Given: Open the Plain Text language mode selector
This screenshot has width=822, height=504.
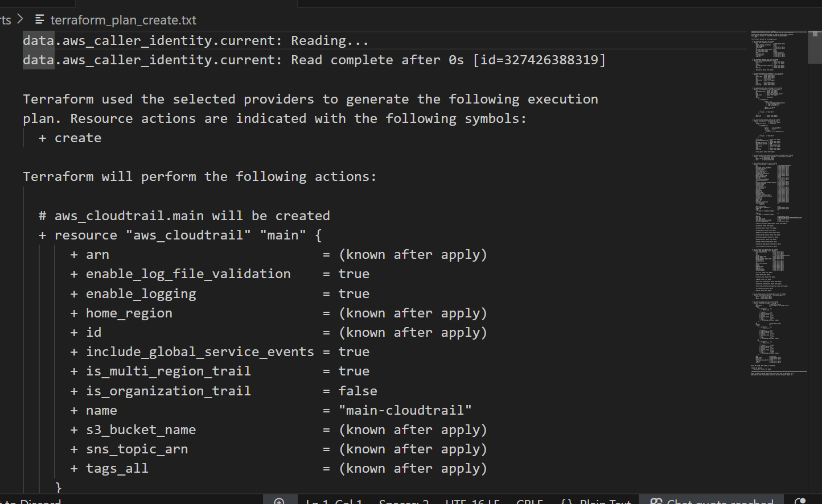Looking at the screenshot, I should [x=606, y=501].
